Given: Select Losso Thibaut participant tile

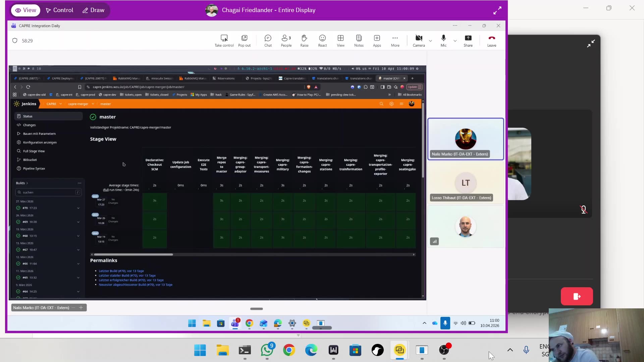Looking at the screenshot, I should (466, 183).
